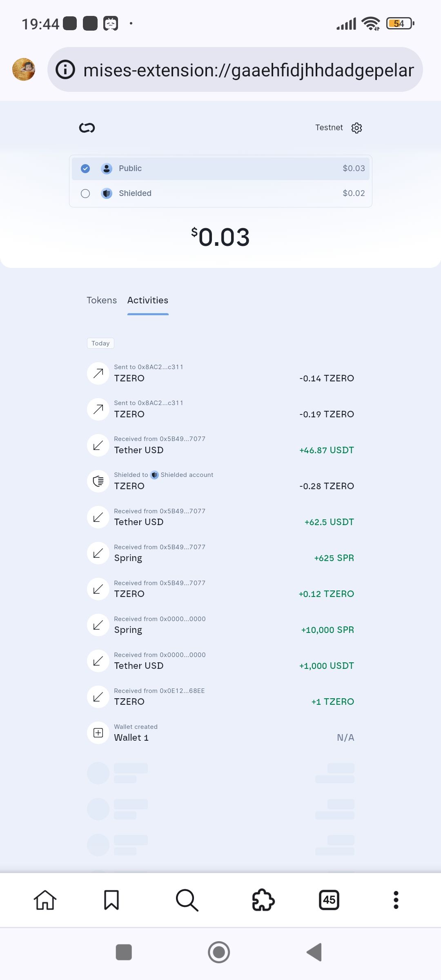The image size is (441, 980).
Task: Tap the site info icon in the address bar
Action: [x=65, y=69]
